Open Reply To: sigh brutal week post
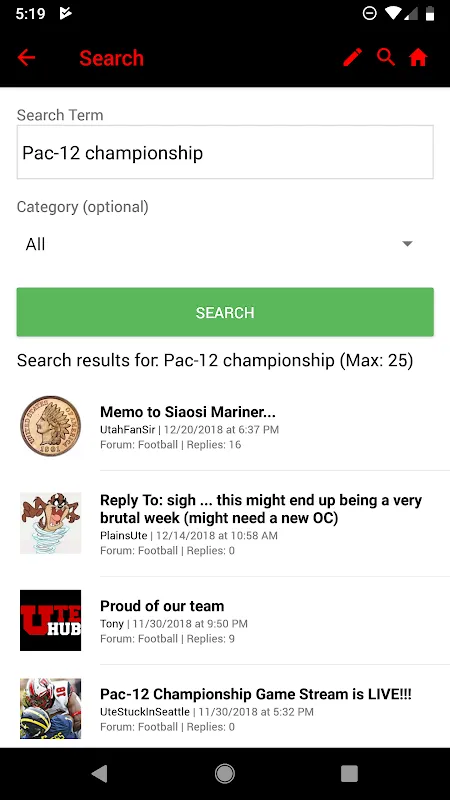This screenshot has width=450, height=800. click(x=261, y=509)
